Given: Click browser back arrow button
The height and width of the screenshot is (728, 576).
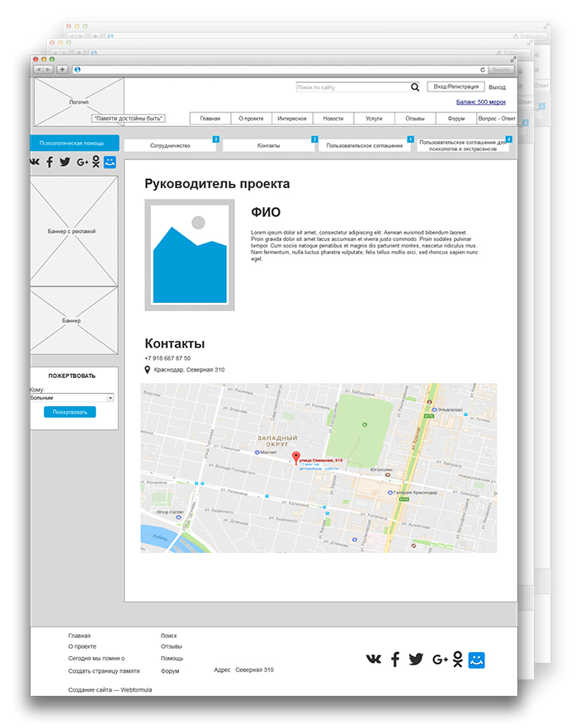Looking at the screenshot, I should (39, 69).
